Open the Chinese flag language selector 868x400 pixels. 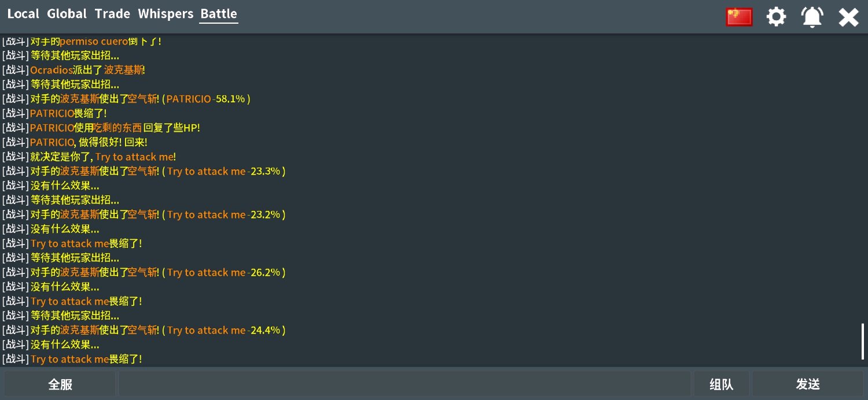coord(739,17)
